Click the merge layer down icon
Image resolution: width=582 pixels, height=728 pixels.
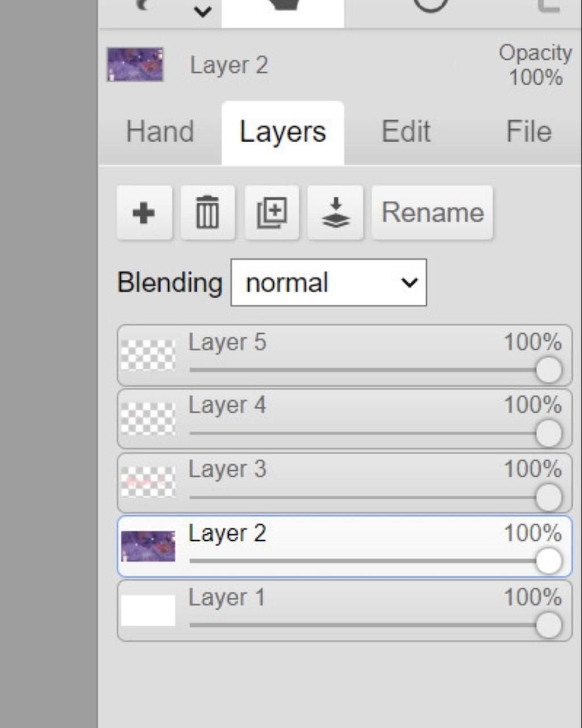coord(335,213)
